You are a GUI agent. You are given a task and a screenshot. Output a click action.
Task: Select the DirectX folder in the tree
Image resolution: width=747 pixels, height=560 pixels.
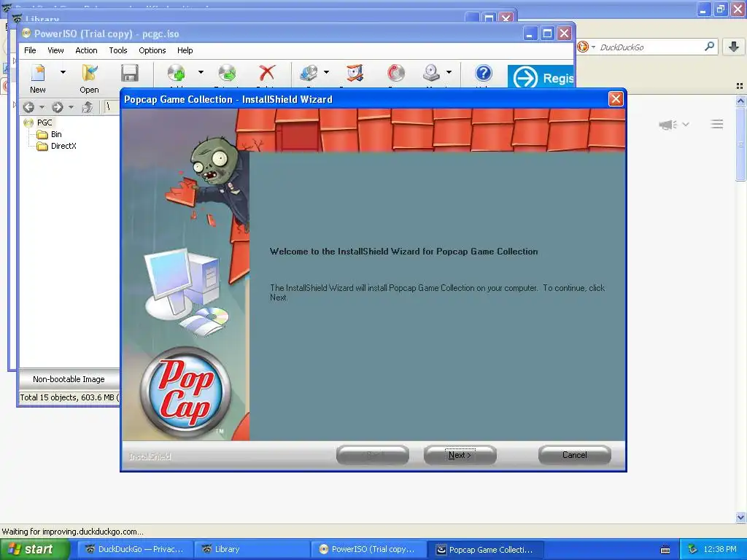coord(63,146)
